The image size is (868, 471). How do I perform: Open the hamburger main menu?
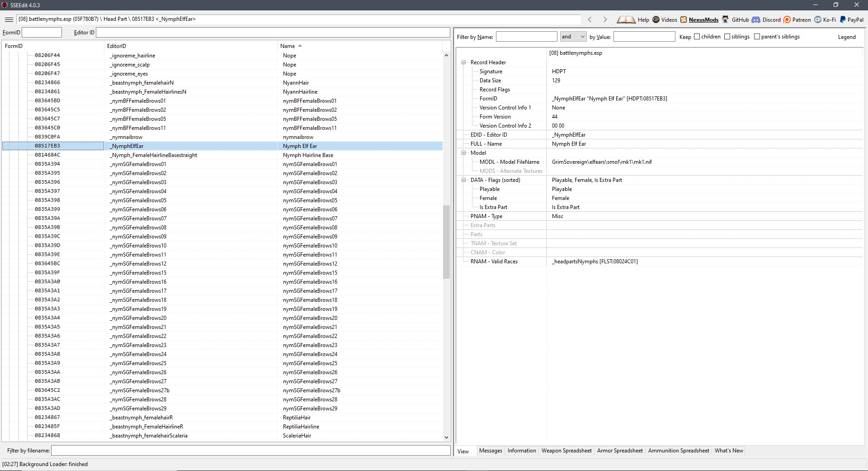9,19
